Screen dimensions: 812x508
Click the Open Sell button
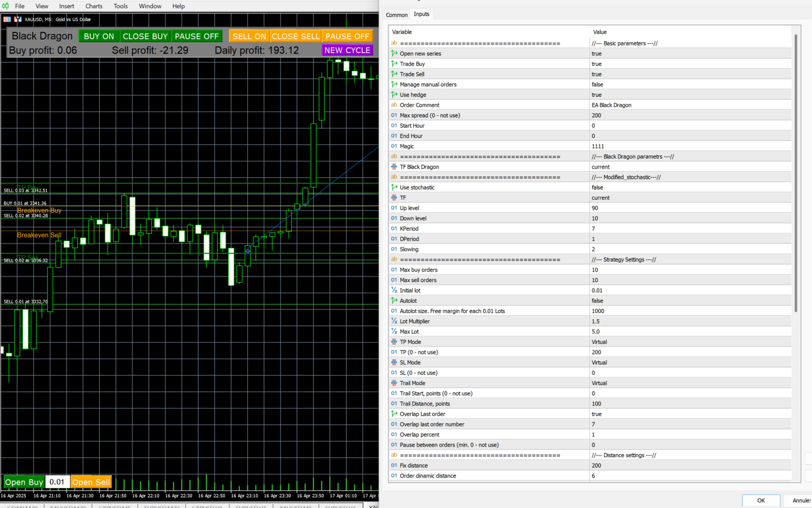[x=91, y=482]
